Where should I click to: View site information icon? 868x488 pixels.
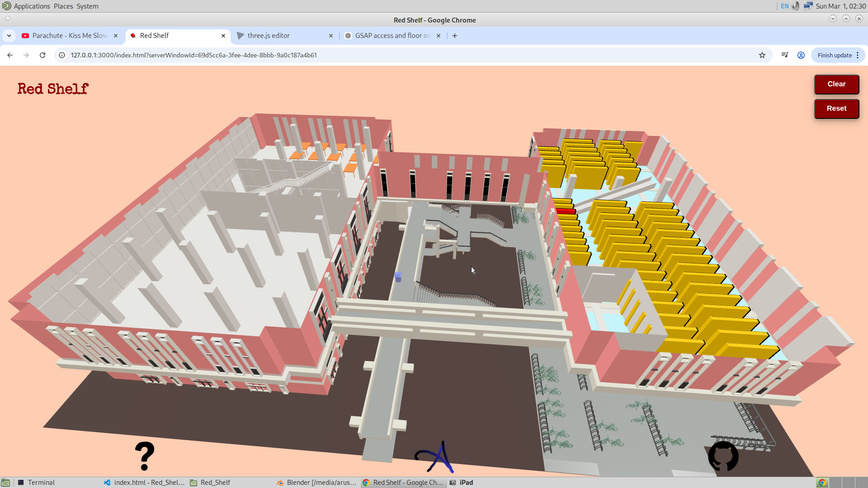(62, 55)
